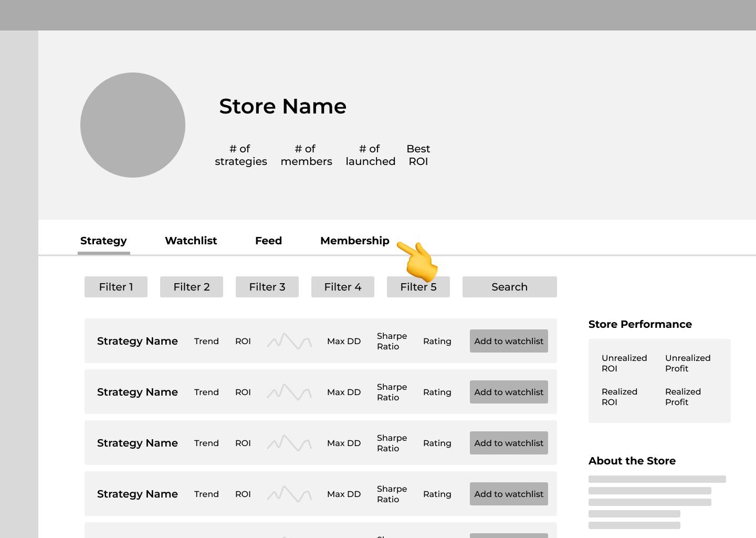Viewport: 756px width, 538px height.
Task: Open the Filter 2 dropdown
Action: 192,287
